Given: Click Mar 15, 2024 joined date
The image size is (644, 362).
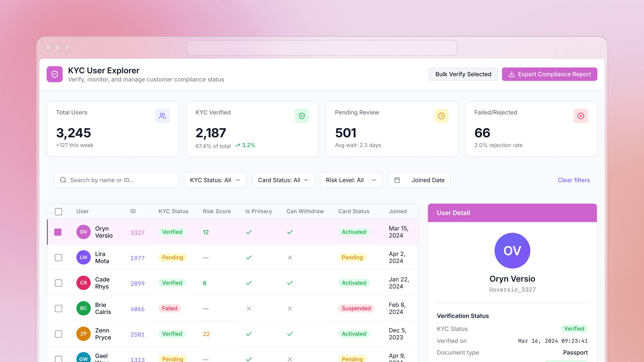Looking at the screenshot, I should (398, 232).
